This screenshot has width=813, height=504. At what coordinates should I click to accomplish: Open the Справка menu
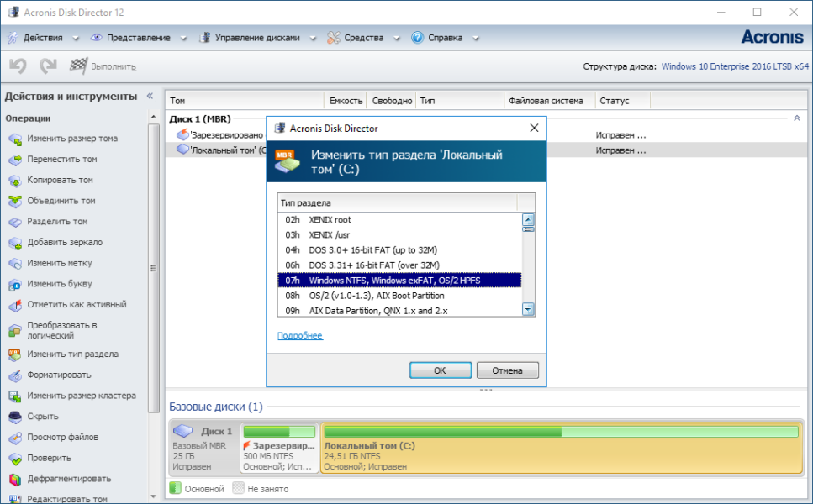click(x=446, y=37)
